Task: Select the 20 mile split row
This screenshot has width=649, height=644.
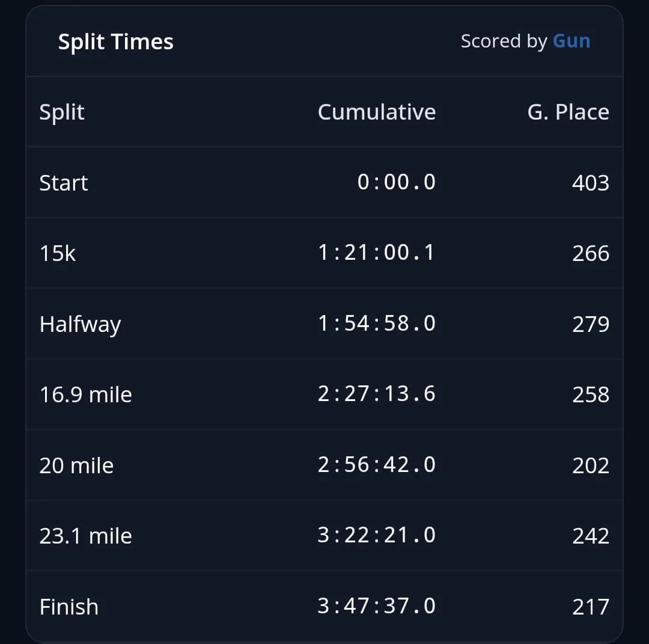Action: [x=324, y=465]
